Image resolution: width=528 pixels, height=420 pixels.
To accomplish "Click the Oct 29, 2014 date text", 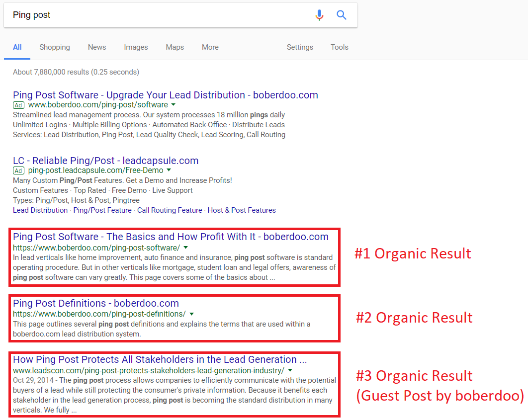I will [x=33, y=380].
